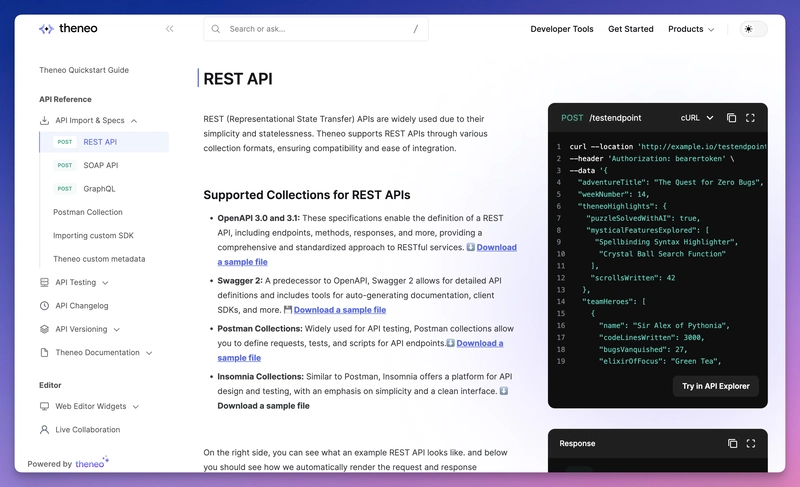Click API Reference section label
800x487 pixels.
click(65, 99)
